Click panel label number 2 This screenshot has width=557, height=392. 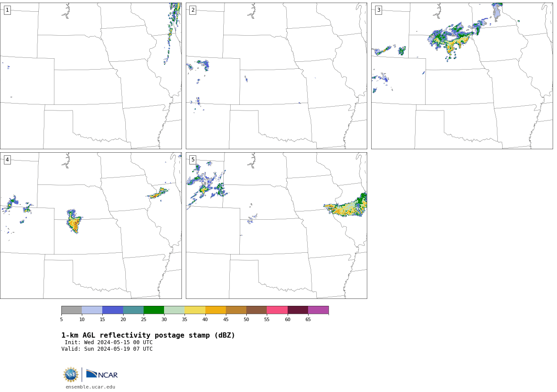coord(193,10)
